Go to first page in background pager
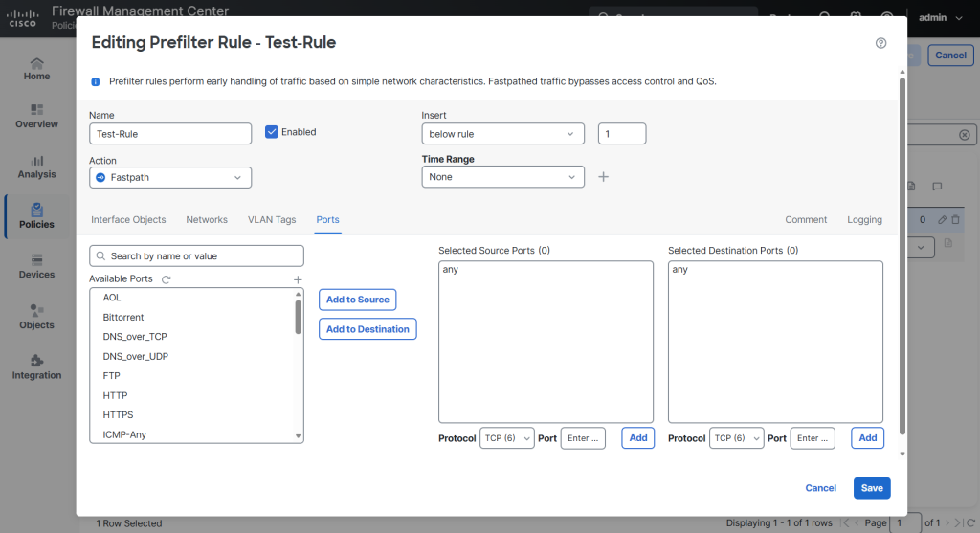980x533 pixels. click(x=846, y=523)
